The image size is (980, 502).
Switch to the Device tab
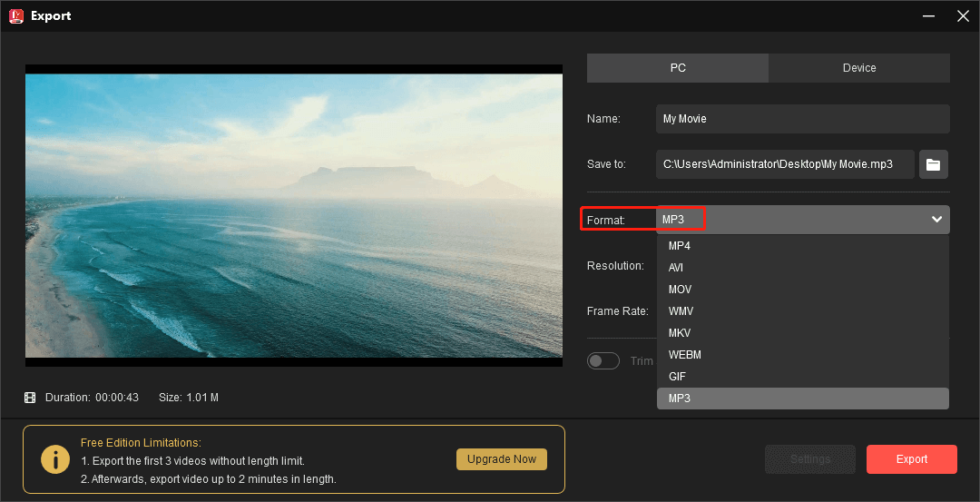(859, 68)
